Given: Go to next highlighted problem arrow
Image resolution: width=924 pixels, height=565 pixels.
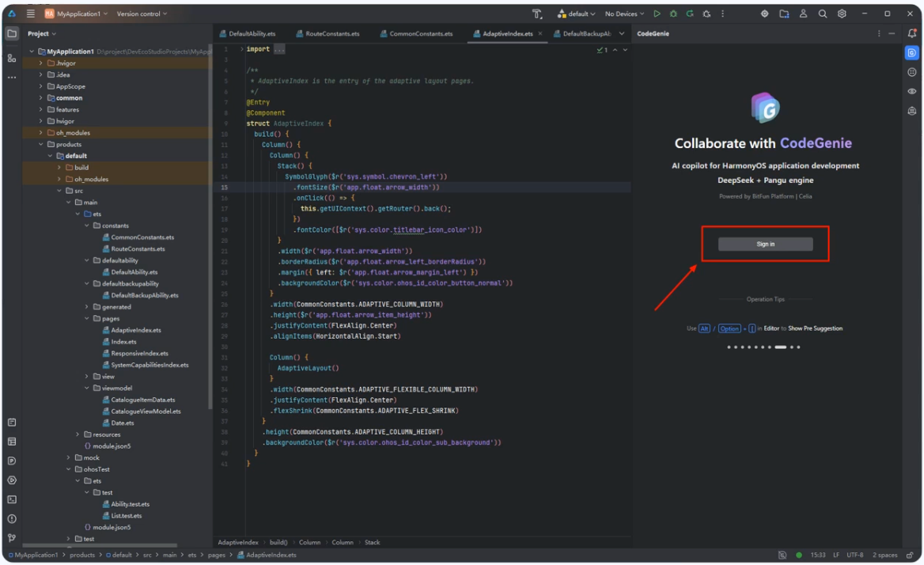Looking at the screenshot, I should tap(625, 50).
